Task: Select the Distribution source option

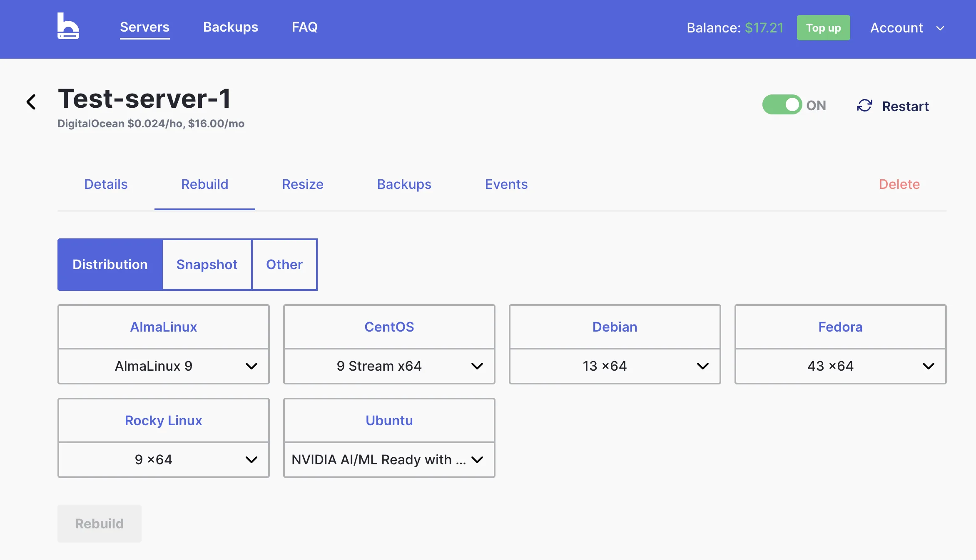Action: point(110,265)
